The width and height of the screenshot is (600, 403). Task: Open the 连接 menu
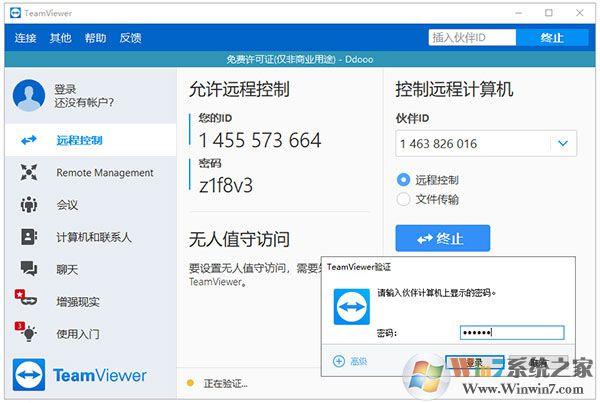[26, 38]
